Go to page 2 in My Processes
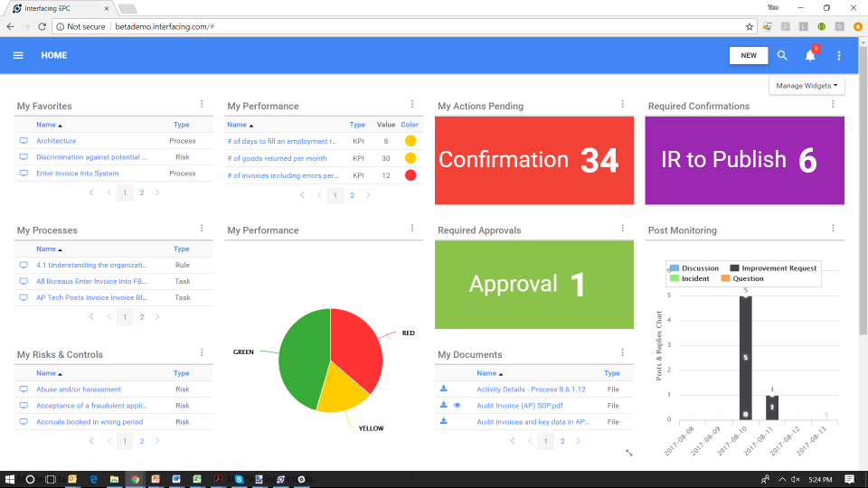868x488 pixels. click(x=142, y=317)
